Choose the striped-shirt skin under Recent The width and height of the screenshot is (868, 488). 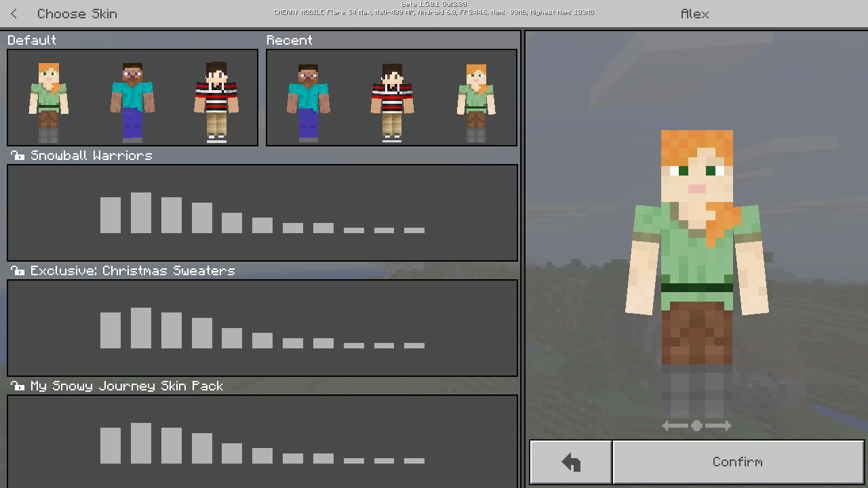392,102
